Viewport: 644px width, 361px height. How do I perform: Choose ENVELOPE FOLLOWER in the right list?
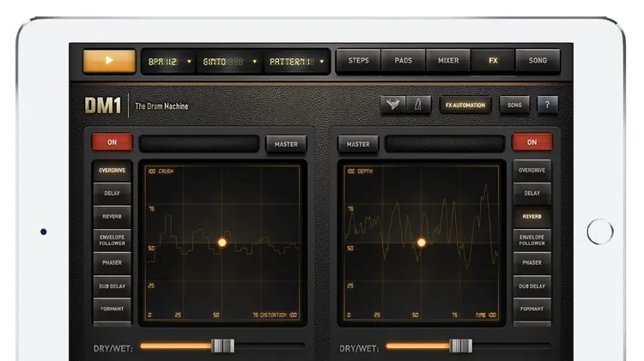(x=532, y=240)
